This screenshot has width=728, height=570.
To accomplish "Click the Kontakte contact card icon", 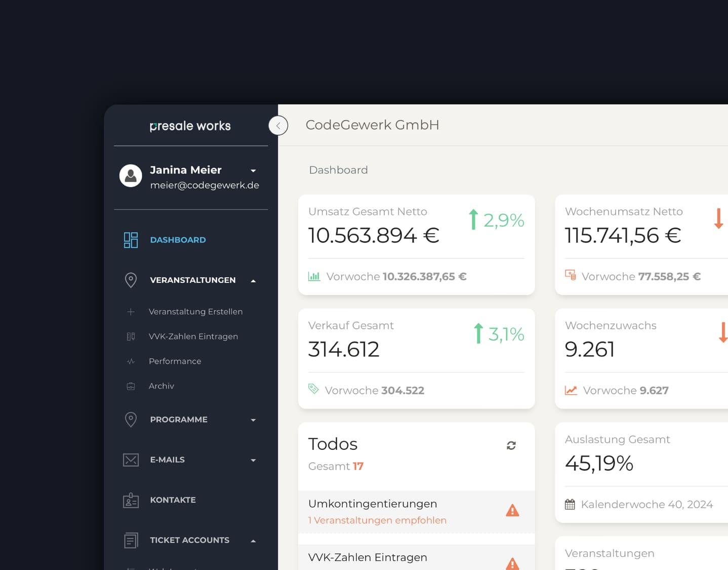I will click(131, 500).
